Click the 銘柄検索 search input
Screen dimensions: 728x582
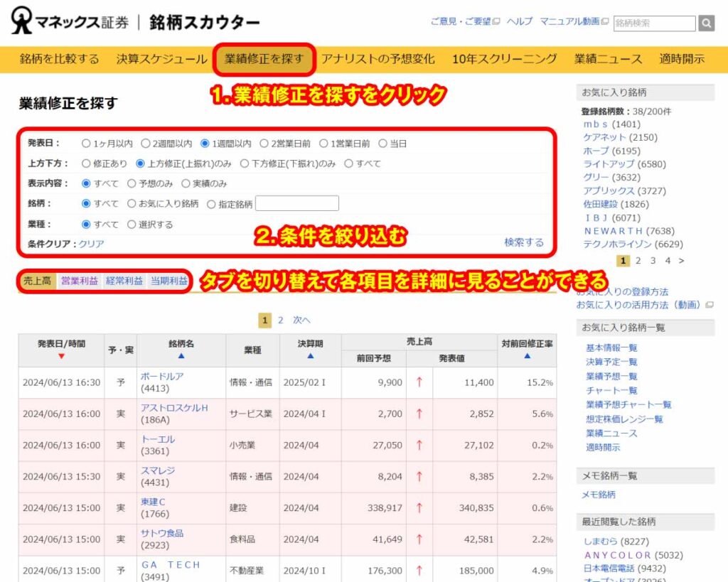pos(655,23)
